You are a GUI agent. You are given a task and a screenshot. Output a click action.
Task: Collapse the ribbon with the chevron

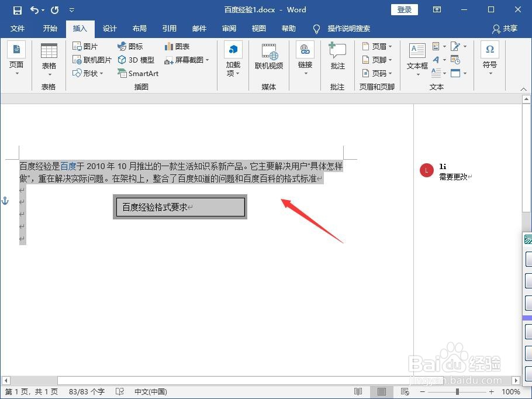click(x=523, y=89)
